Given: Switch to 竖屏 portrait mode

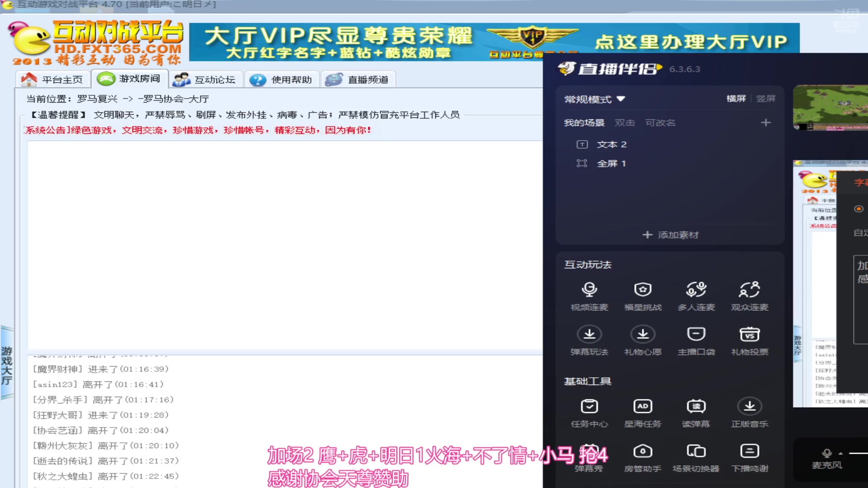Looking at the screenshot, I should 766,99.
